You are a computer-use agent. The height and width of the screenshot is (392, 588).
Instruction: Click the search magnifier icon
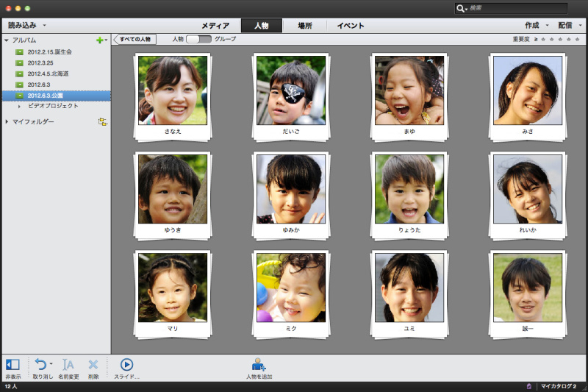click(460, 8)
